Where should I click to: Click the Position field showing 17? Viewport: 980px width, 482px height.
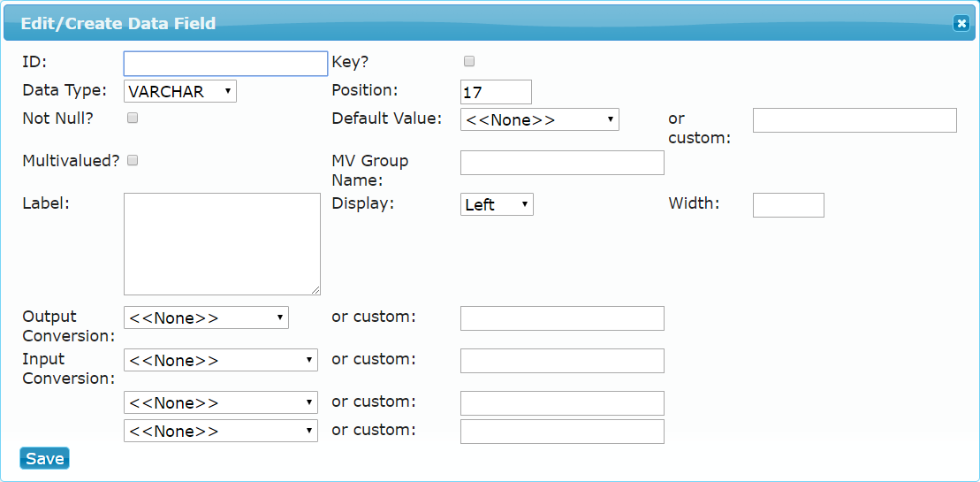pyautogui.click(x=497, y=92)
